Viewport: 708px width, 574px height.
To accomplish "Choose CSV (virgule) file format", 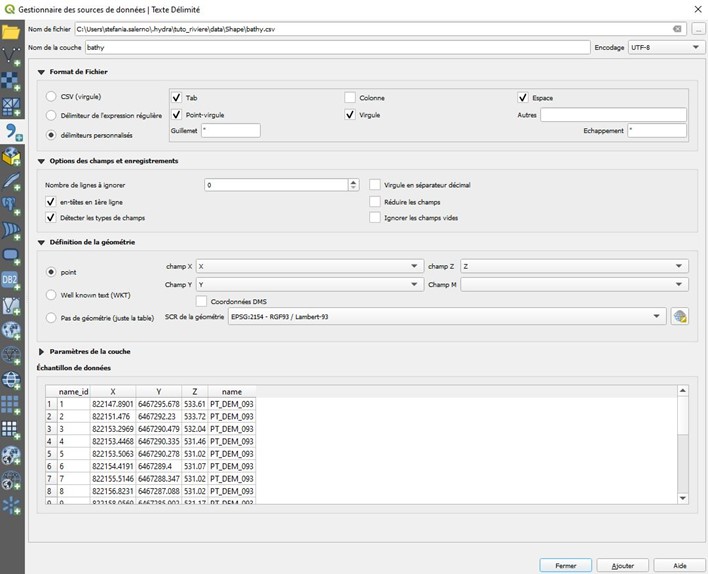I will pos(51,96).
